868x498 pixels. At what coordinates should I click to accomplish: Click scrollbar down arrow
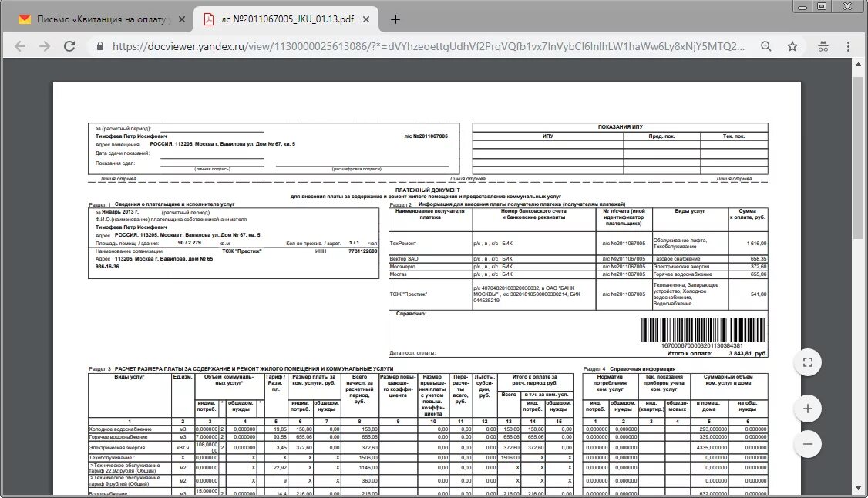click(x=858, y=489)
